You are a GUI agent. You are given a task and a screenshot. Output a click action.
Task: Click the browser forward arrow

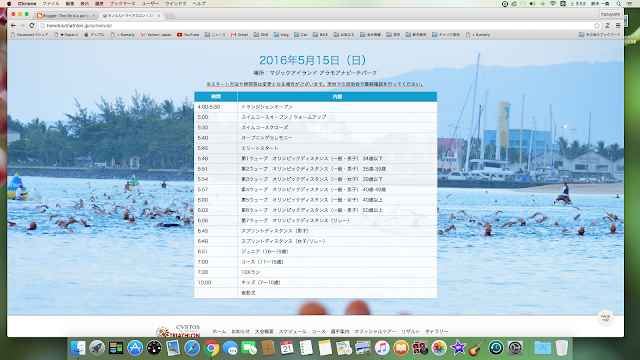point(22,25)
